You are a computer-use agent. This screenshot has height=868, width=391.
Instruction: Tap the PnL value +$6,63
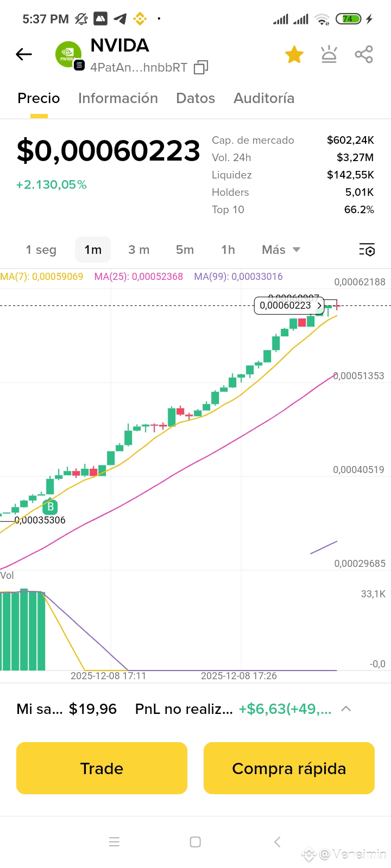pyautogui.click(x=285, y=709)
